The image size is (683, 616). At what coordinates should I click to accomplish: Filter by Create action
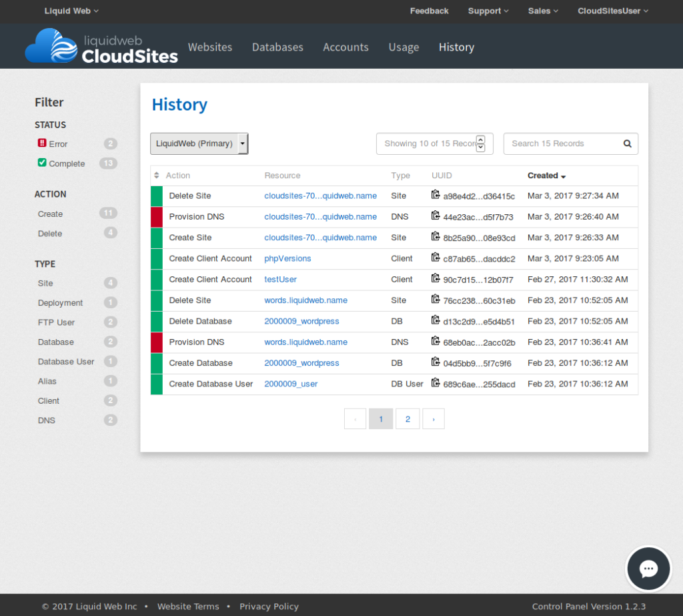(50, 214)
